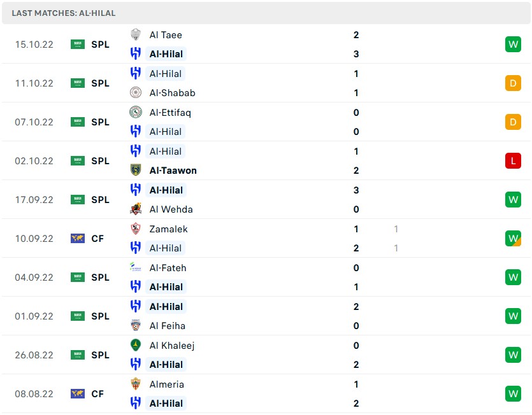Click the Zamalek team crest
Image resolution: width=532 pixels, height=415 pixels.
(135, 229)
